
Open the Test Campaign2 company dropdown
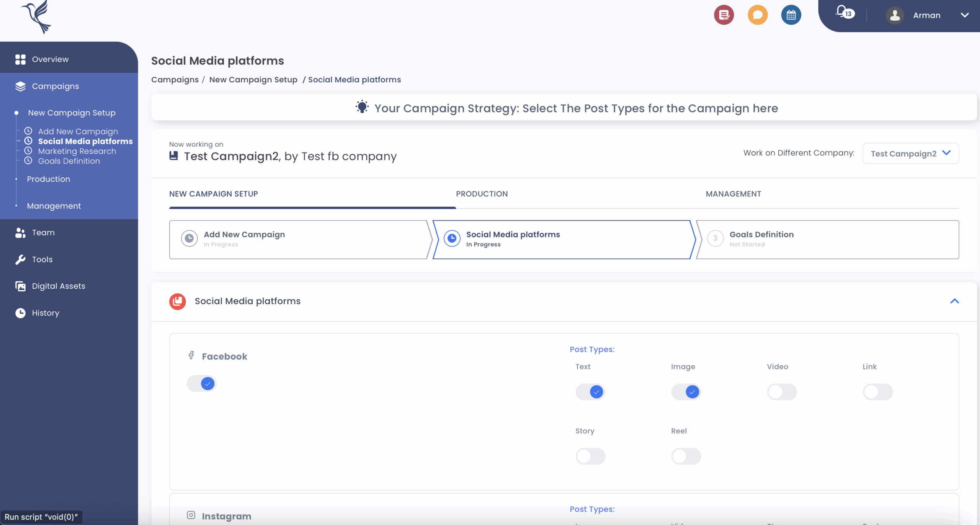point(910,153)
